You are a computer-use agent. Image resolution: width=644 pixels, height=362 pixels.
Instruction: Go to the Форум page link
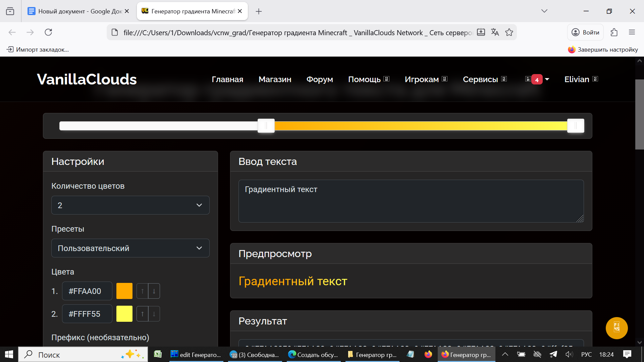(x=319, y=79)
